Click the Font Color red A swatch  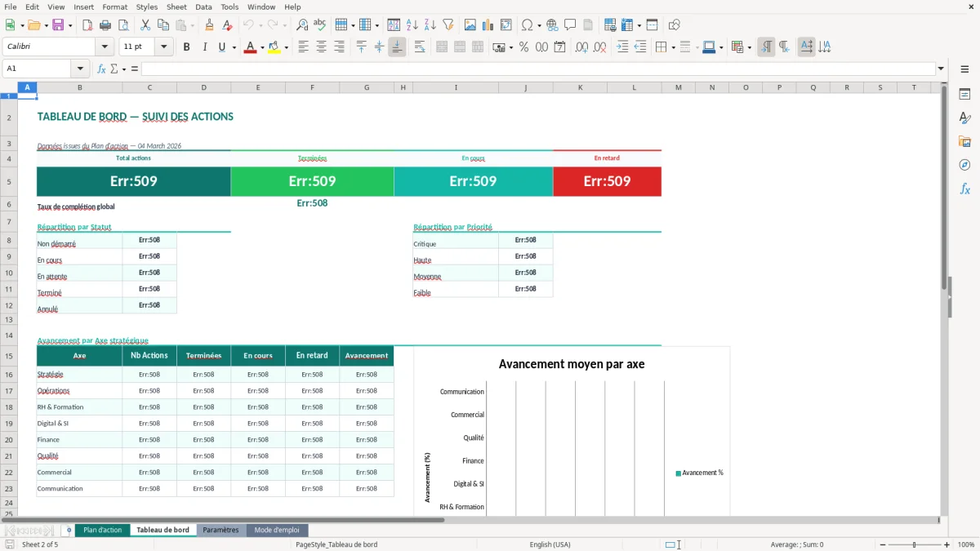[249, 47]
